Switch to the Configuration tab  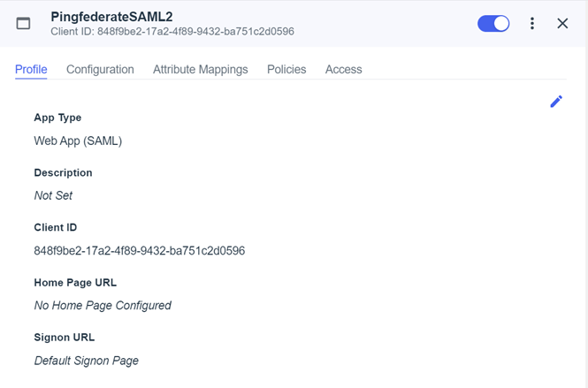[100, 69]
